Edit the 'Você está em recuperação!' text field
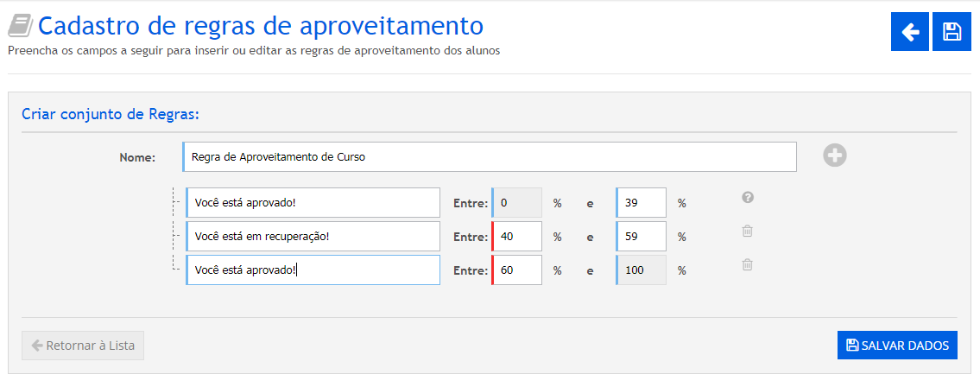The height and width of the screenshot is (387, 980). [313, 236]
